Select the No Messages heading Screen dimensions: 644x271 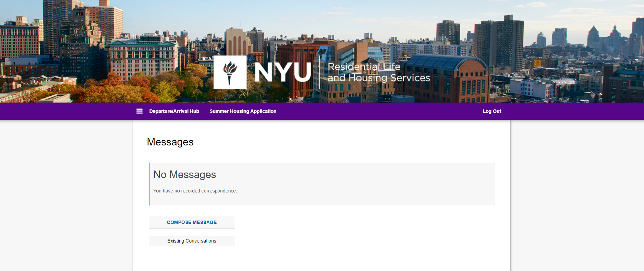(x=185, y=175)
